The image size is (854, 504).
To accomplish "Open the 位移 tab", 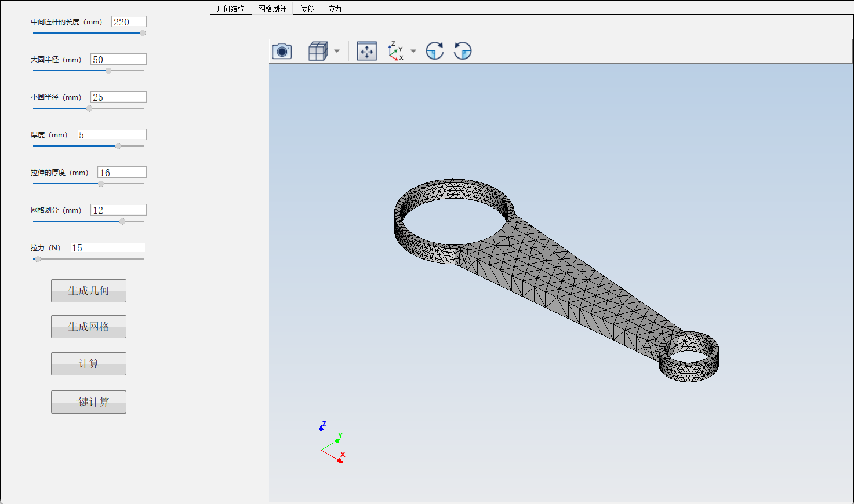I will click(x=307, y=9).
